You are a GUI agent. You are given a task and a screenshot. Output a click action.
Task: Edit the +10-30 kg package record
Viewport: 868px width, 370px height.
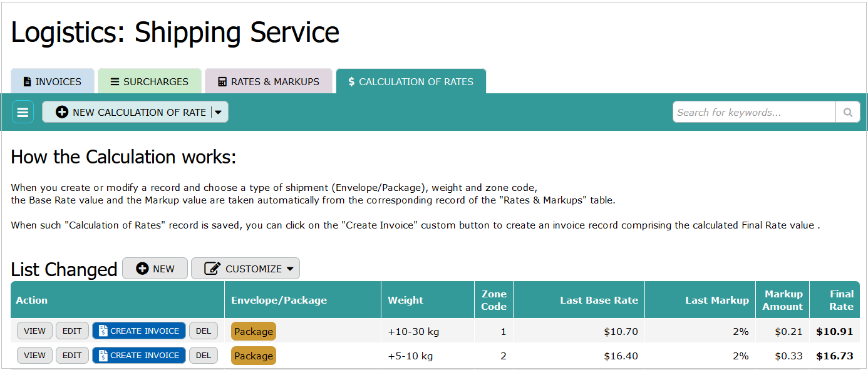tap(72, 331)
